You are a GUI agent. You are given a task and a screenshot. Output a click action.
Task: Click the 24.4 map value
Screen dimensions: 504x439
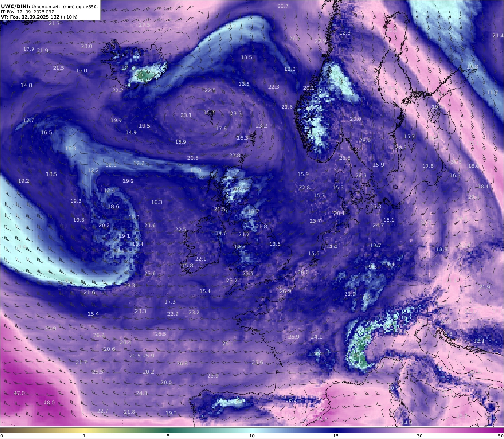332,247
